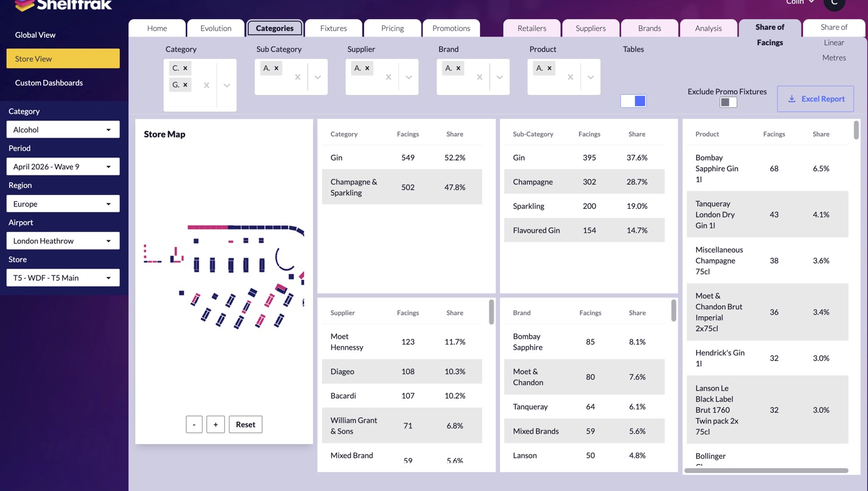The height and width of the screenshot is (491, 868).
Task: Click the Shelftrak logo
Action: click(x=63, y=5)
